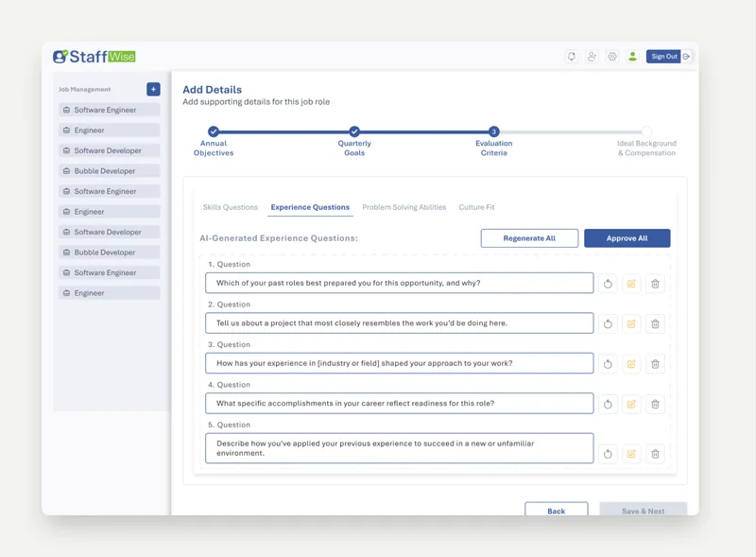Click AI-Generated Experience Questions label
Image resolution: width=756 pixels, height=557 pixels.
coord(279,238)
